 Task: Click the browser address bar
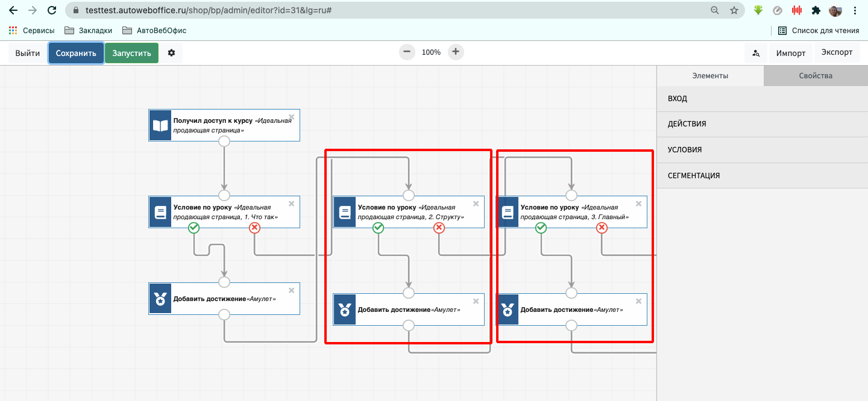[x=386, y=11]
